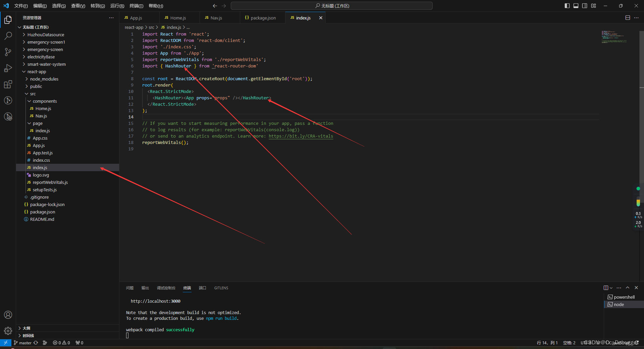Click the ports forwarded status item
Screen dimensions: 644x349
coord(79,343)
